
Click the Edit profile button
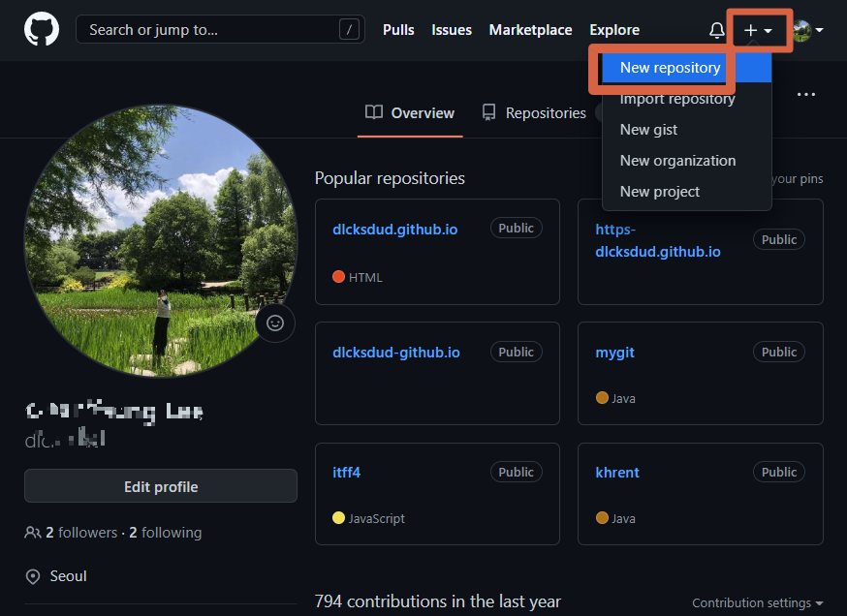[x=161, y=486]
